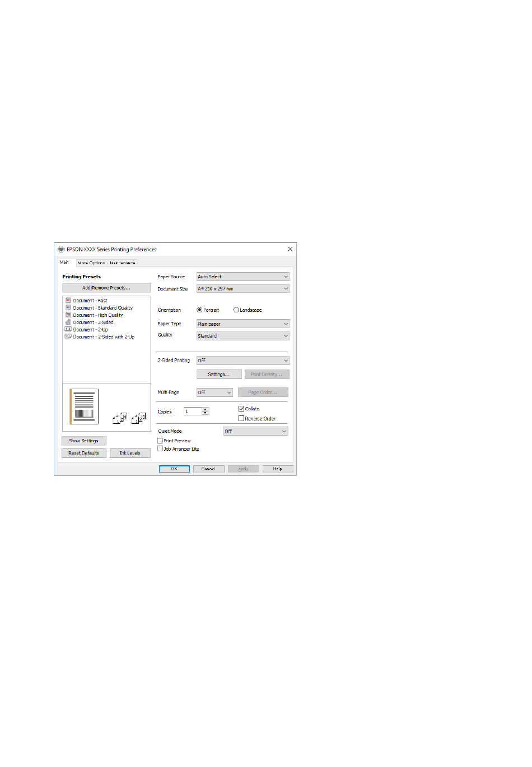Select 'Document - 2-Up' preset text

tap(90, 330)
